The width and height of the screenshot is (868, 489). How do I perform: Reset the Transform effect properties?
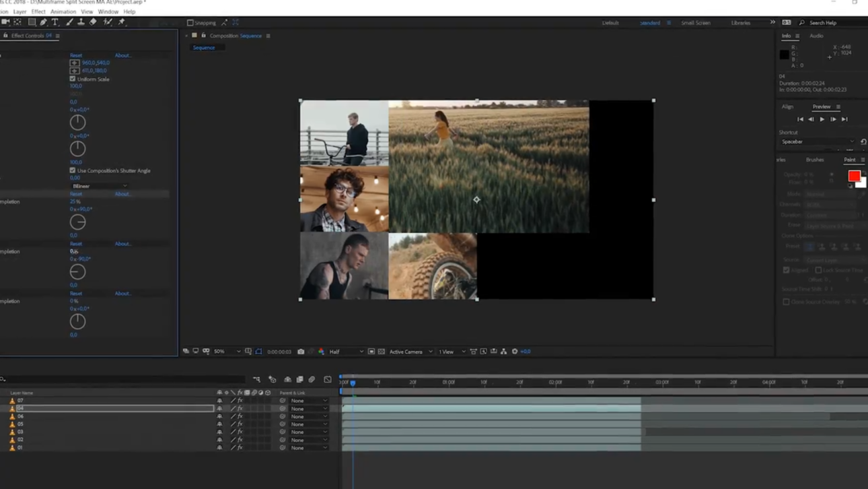(76, 55)
